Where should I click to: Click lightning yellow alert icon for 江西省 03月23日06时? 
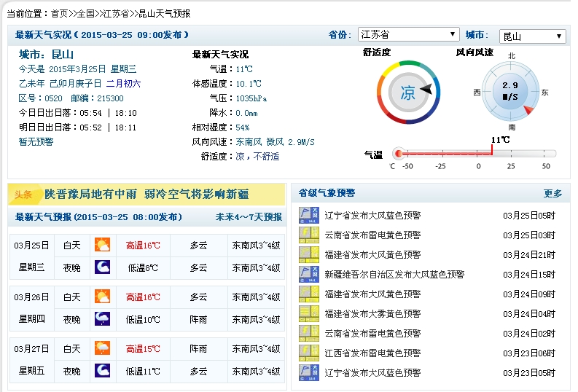309,353
